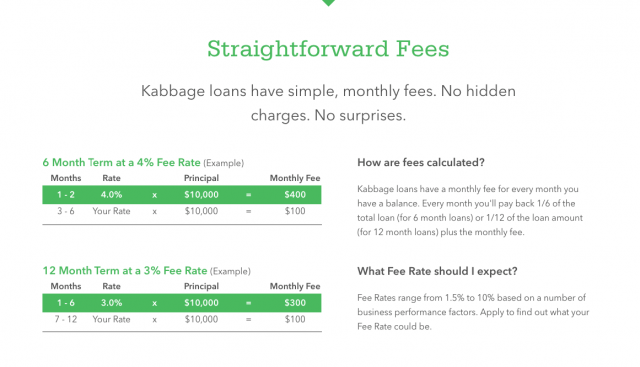Click the $300 monthly fee value
This screenshot has height=367, width=640.
click(295, 303)
